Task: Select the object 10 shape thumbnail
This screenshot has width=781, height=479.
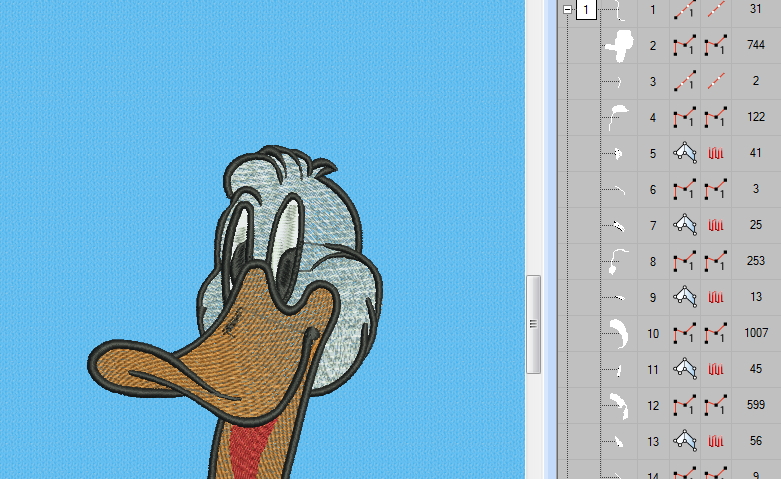Action: coord(619,334)
